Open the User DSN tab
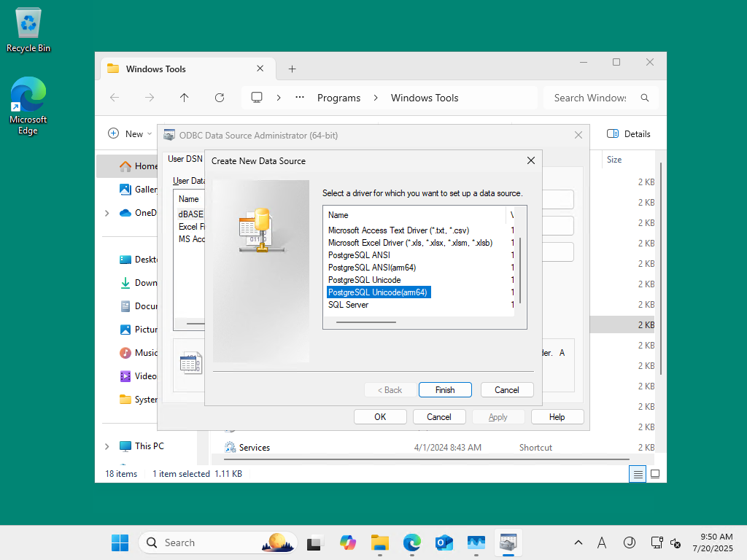 coord(185,159)
